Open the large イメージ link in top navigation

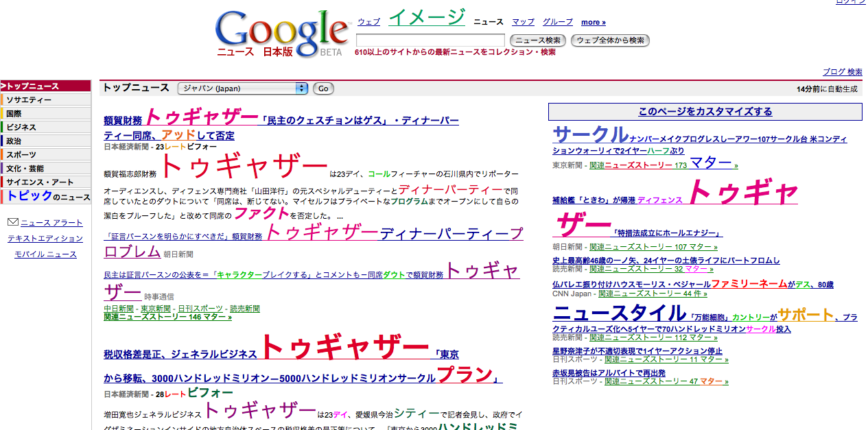point(427,16)
